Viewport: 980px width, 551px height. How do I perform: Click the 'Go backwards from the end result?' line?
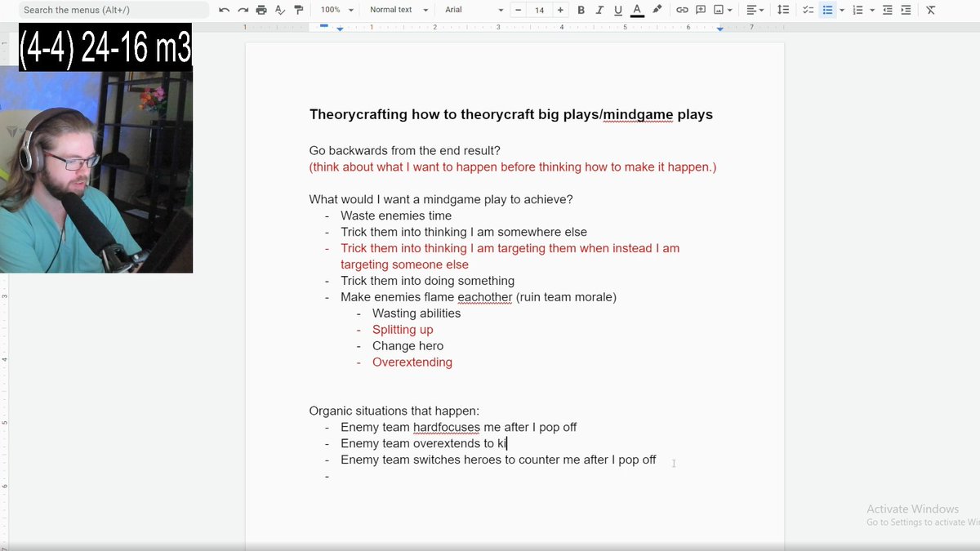pyautogui.click(x=405, y=150)
